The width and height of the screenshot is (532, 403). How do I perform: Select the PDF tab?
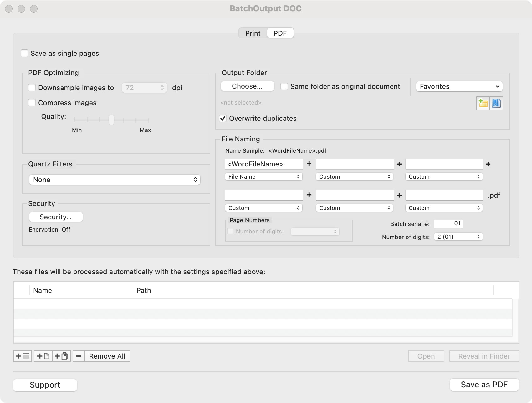[280, 33]
